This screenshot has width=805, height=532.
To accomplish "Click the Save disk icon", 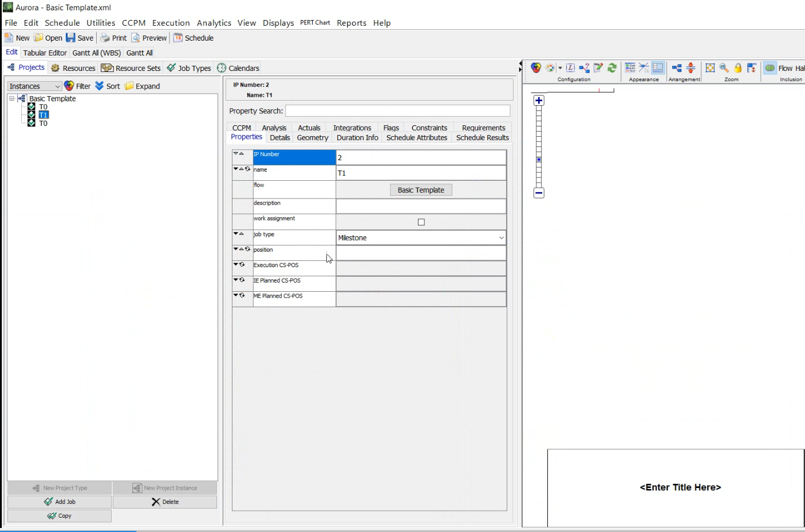I will [70, 38].
